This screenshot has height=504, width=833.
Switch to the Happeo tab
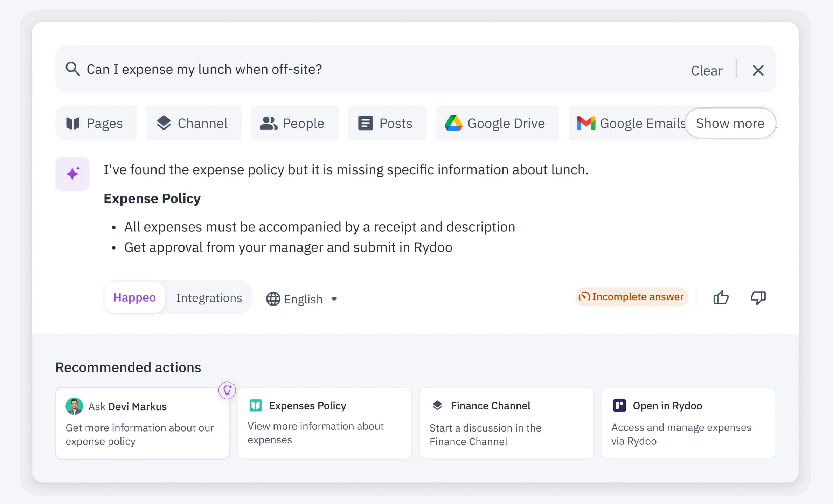(134, 297)
